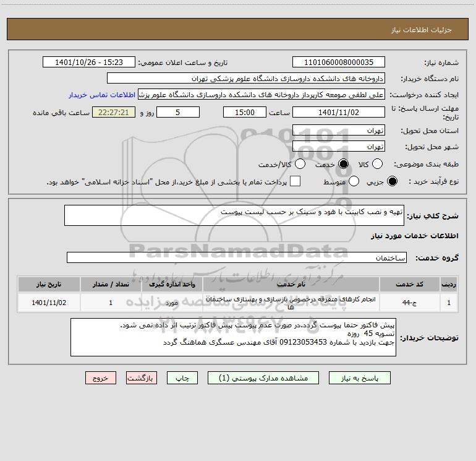Click the شرح کلی نیاز label
Screen dimensions: 476x461
click(x=433, y=216)
